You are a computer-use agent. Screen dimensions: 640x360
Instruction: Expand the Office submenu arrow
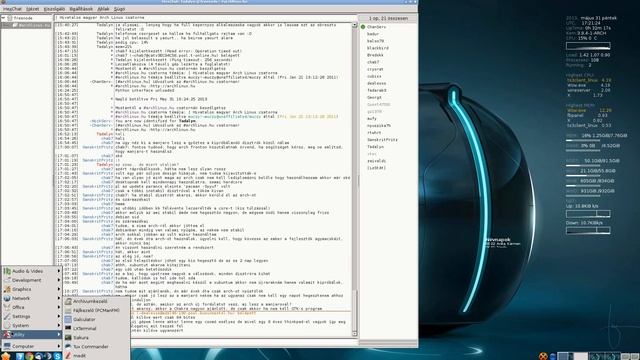59,307
